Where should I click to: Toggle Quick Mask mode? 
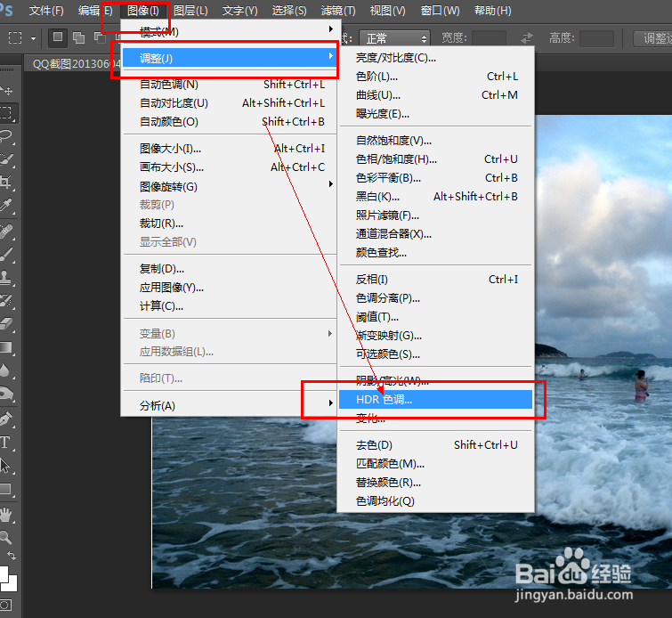point(6,606)
